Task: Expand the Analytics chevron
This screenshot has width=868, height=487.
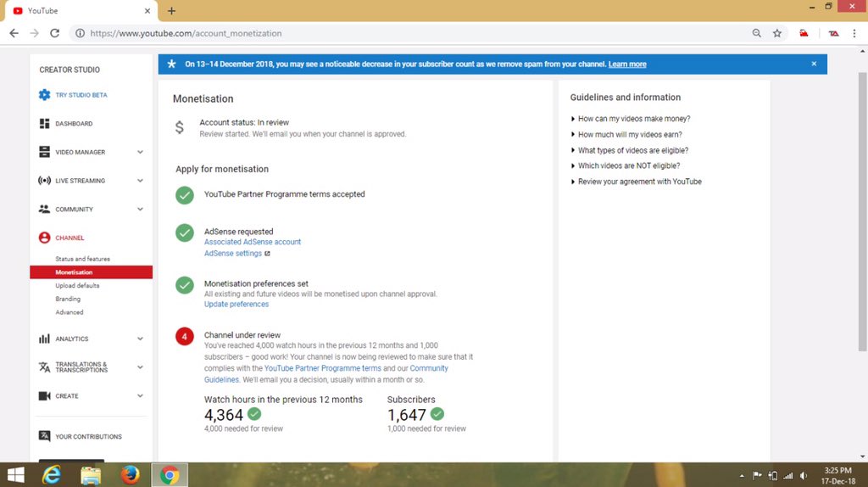Action: point(140,339)
